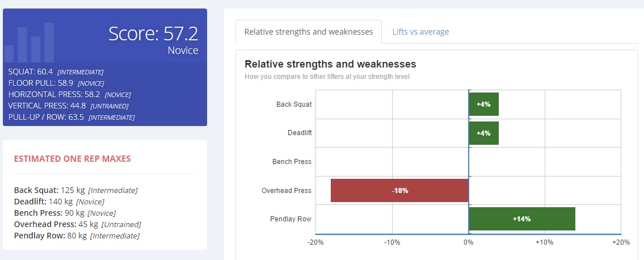
Task: Click Back Squat: 125 kg entry
Action: pos(76,190)
